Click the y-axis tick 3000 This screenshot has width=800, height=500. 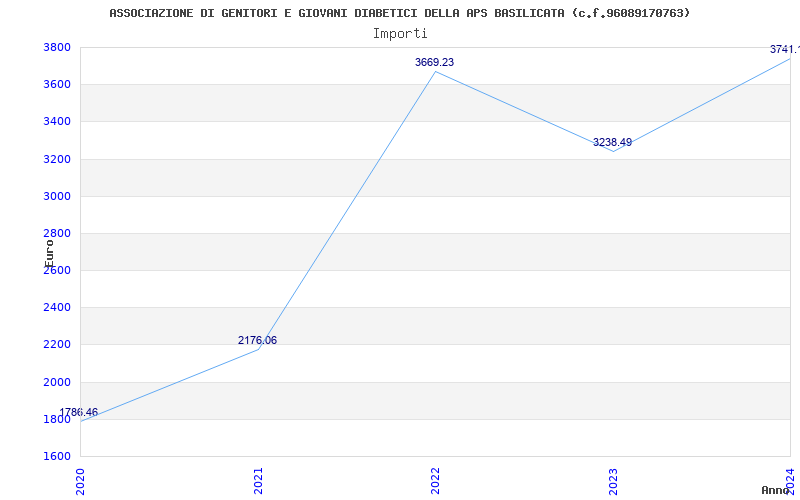click(55, 196)
